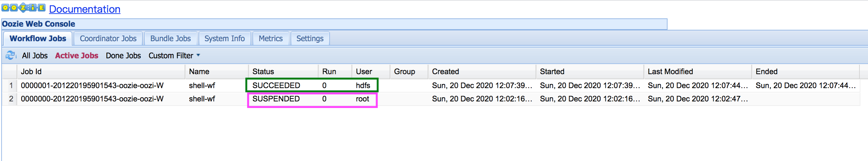Open the Bundle Jobs tab
The width and height of the screenshot is (868, 161).
click(170, 39)
